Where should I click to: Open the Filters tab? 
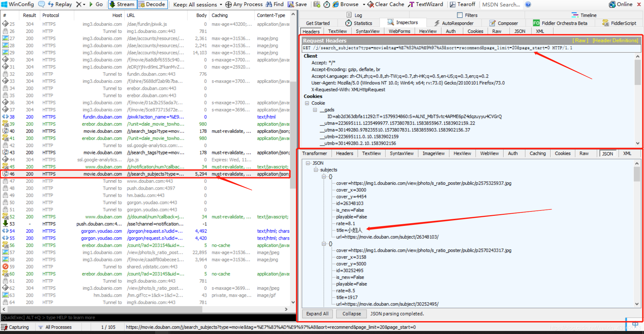467,15
